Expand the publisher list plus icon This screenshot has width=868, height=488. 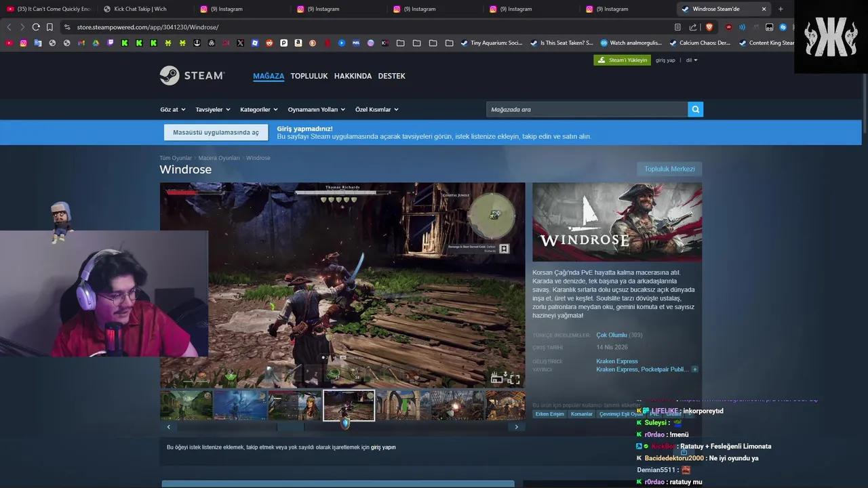(694, 369)
